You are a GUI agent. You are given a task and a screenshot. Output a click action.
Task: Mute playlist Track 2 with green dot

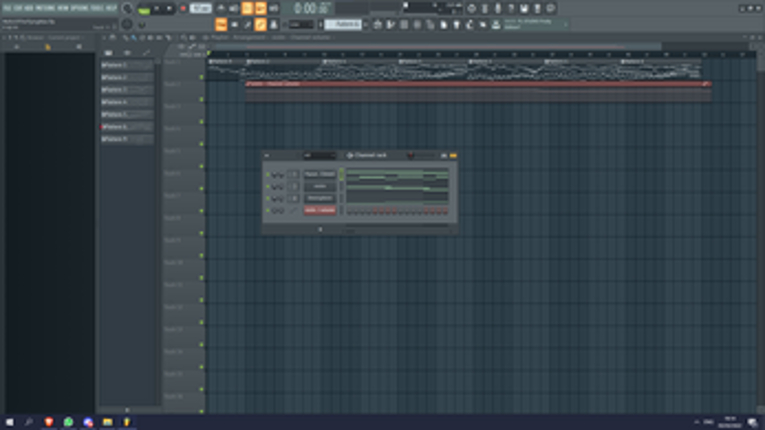point(201,100)
